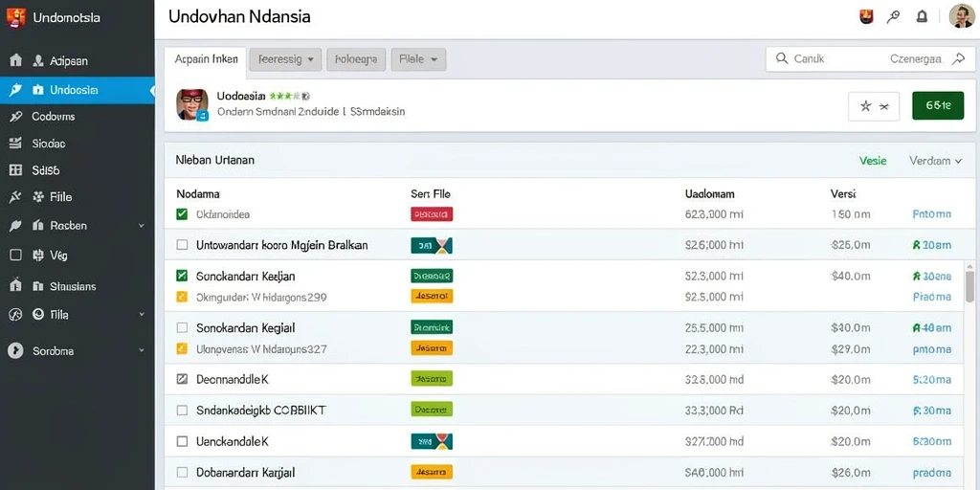Switch to the Acparin Inken tab
The width and height of the screenshot is (980, 490).
pyautogui.click(x=206, y=59)
